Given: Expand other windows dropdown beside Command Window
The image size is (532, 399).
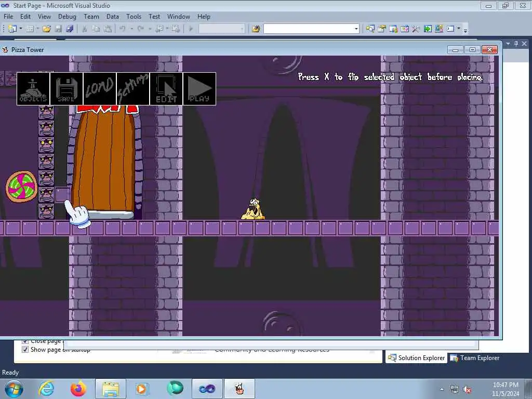Looking at the screenshot, I should pyautogui.click(x=459, y=29).
